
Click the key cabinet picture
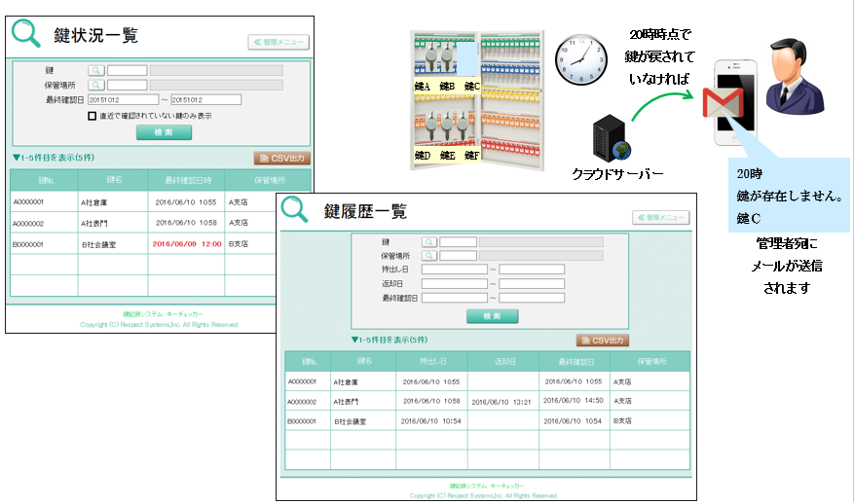point(477,100)
